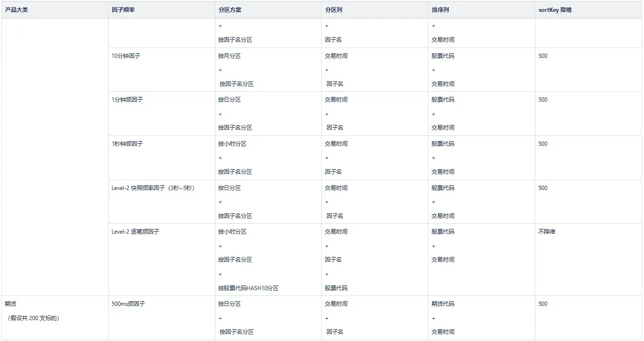Click 交易时间 in 分区列 of the 500ms频因子 row
644x341 pixels.
(x=336, y=303)
